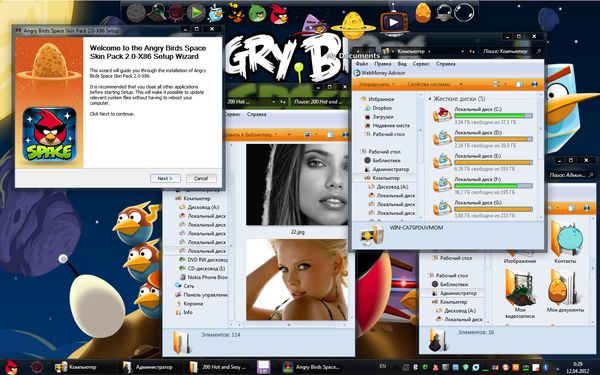This screenshot has height=375, width=600.
Task: Select Избранное in the Компьютер window sidebar
Action: (377, 99)
